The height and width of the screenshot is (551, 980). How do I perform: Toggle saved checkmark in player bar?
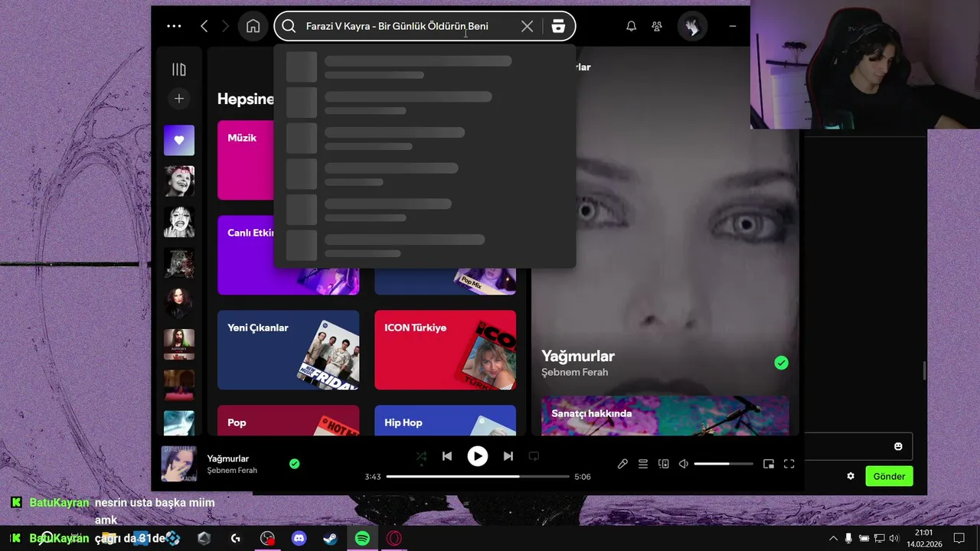(x=294, y=464)
